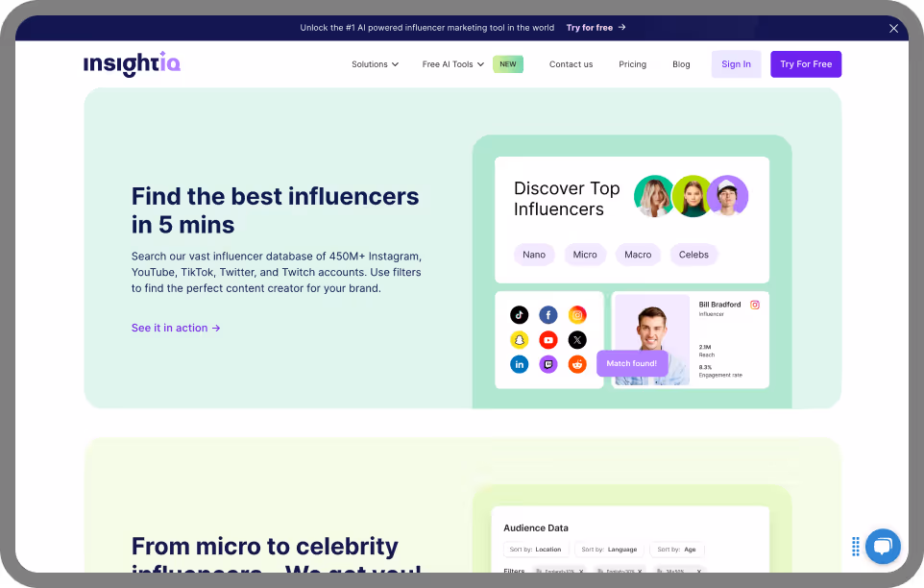Image resolution: width=924 pixels, height=588 pixels.
Task: Click the LinkedIn icon
Action: pyautogui.click(x=520, y=364)
